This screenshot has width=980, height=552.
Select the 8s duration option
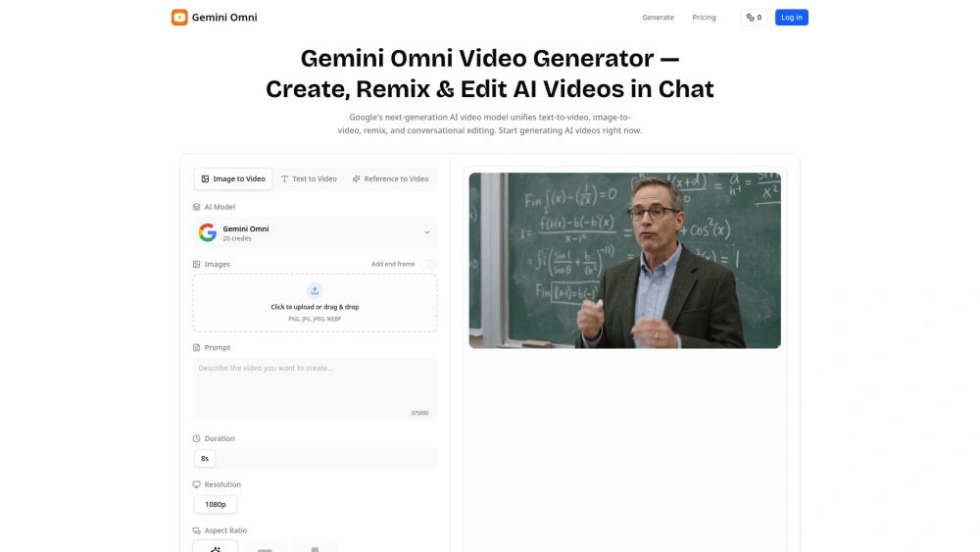205,459
